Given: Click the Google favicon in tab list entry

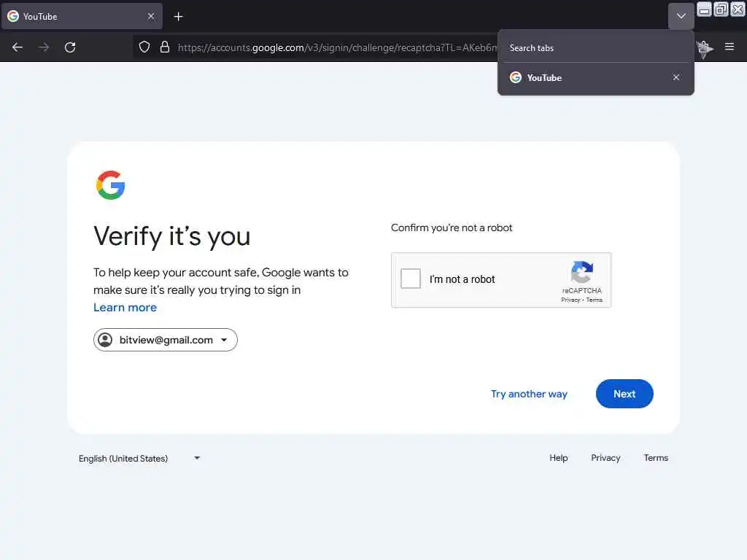Looking at the screenshot, I should point(516,77).
